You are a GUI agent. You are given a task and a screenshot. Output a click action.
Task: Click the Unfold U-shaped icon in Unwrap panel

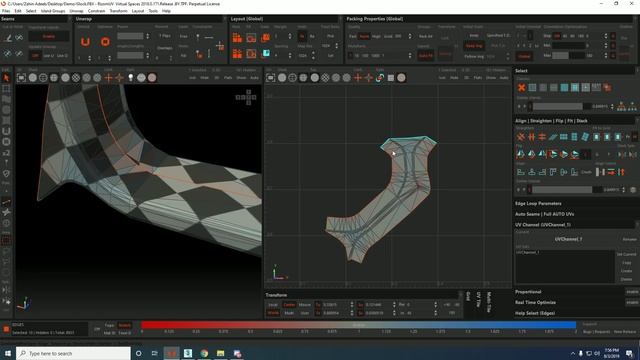tap(85, 42)
